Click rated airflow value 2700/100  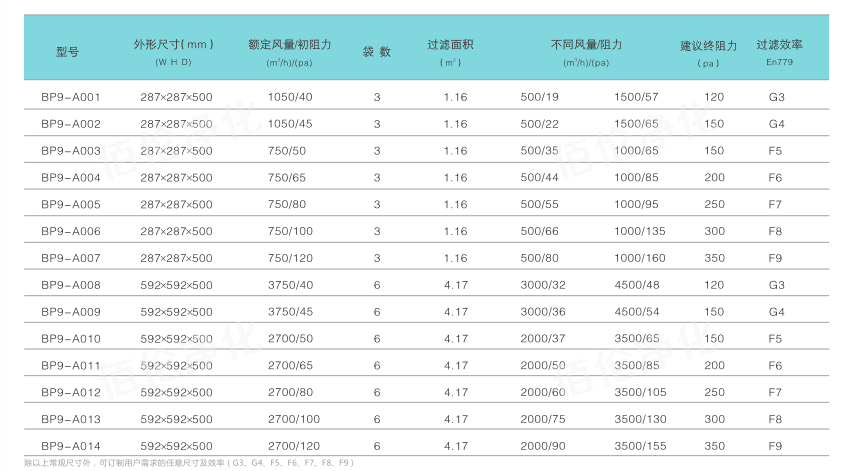click(294, 419)
